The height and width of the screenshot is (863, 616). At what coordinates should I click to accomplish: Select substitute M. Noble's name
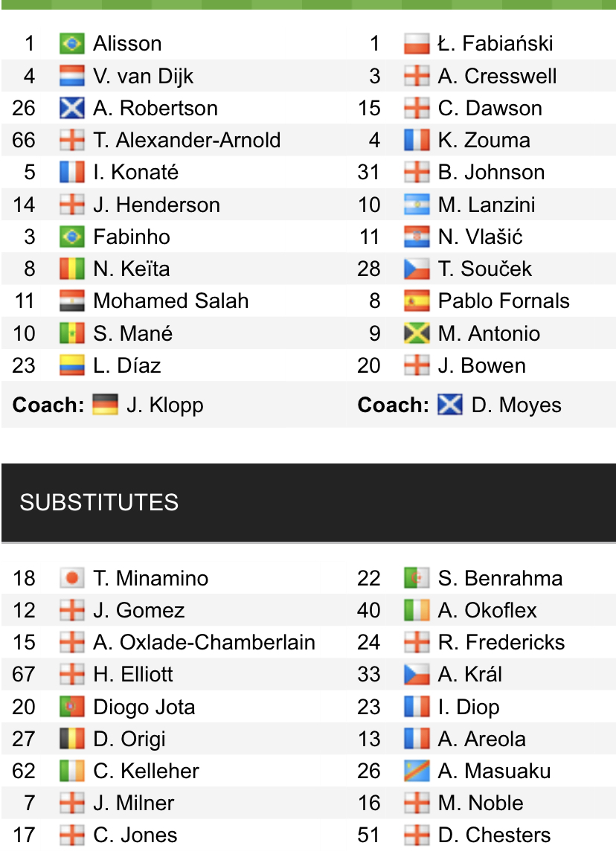(x=481, y=803)
